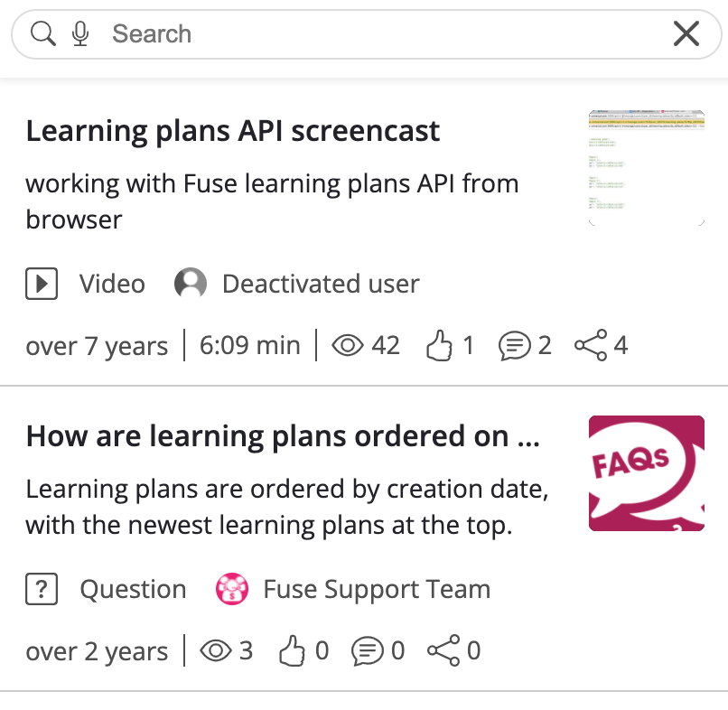Click the Video play type icon
This screenshot has width=728, height=710.
(42, 284)
